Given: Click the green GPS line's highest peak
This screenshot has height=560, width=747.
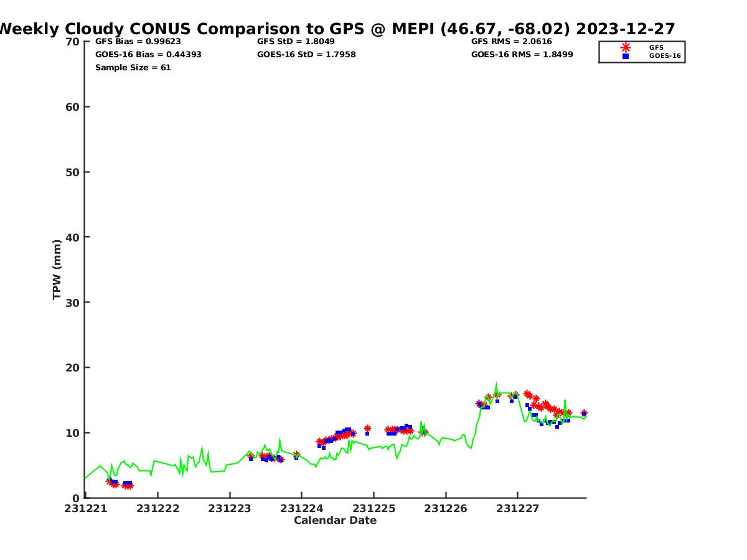Looking at the screenshot, I should 496,383.
